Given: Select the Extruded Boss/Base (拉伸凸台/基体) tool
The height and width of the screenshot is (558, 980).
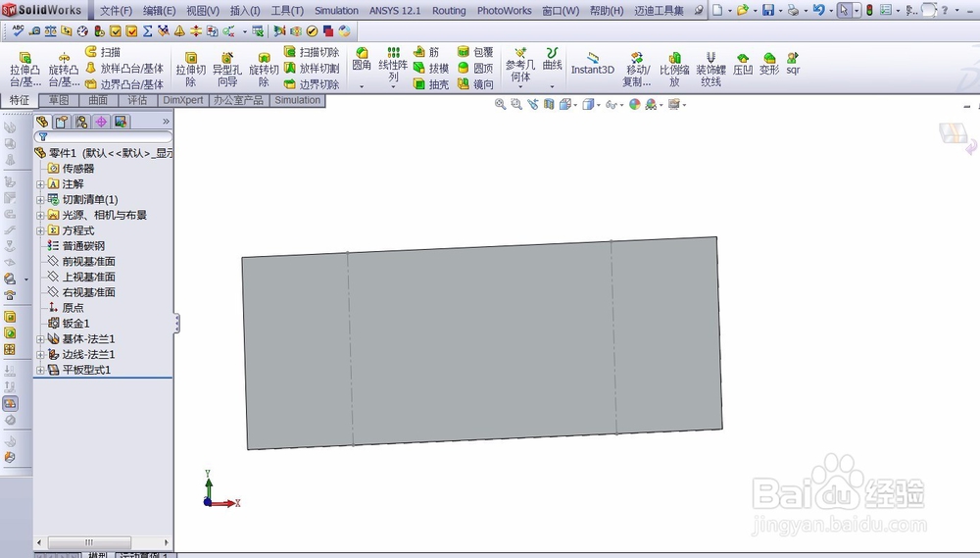Looking at the screenshot, I should [25, 70].
